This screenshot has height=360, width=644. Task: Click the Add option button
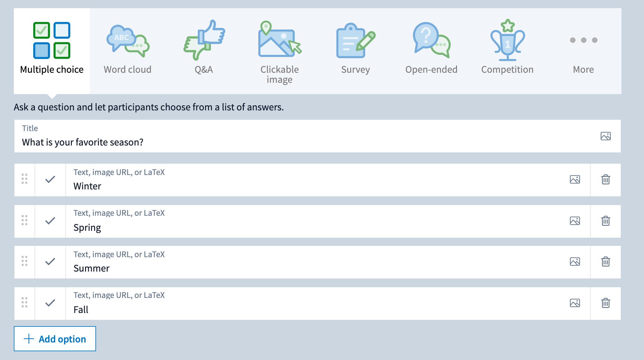tap(55, 339)
